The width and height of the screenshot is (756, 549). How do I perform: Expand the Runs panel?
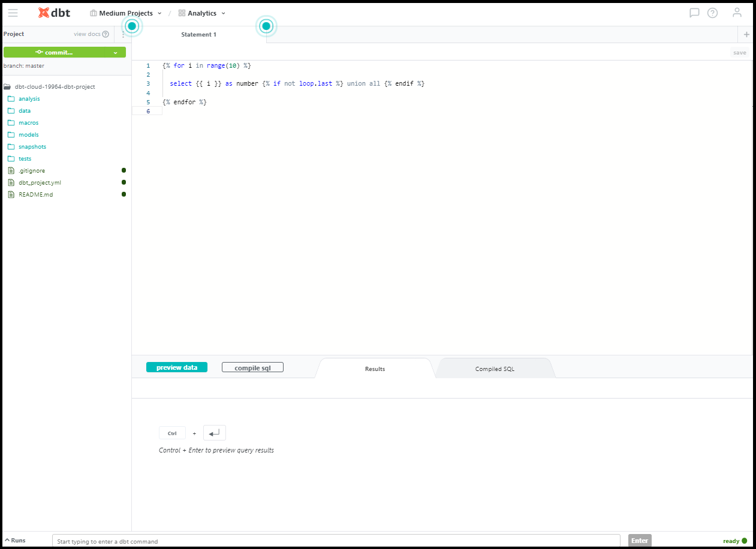click(15, 541)
